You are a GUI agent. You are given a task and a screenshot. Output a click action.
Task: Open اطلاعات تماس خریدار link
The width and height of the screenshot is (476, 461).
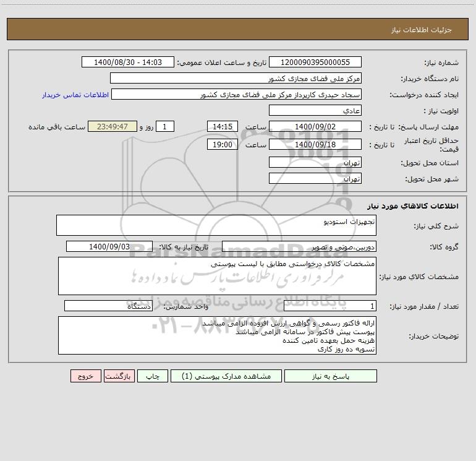pyautogui.click(x=75, y=95)
